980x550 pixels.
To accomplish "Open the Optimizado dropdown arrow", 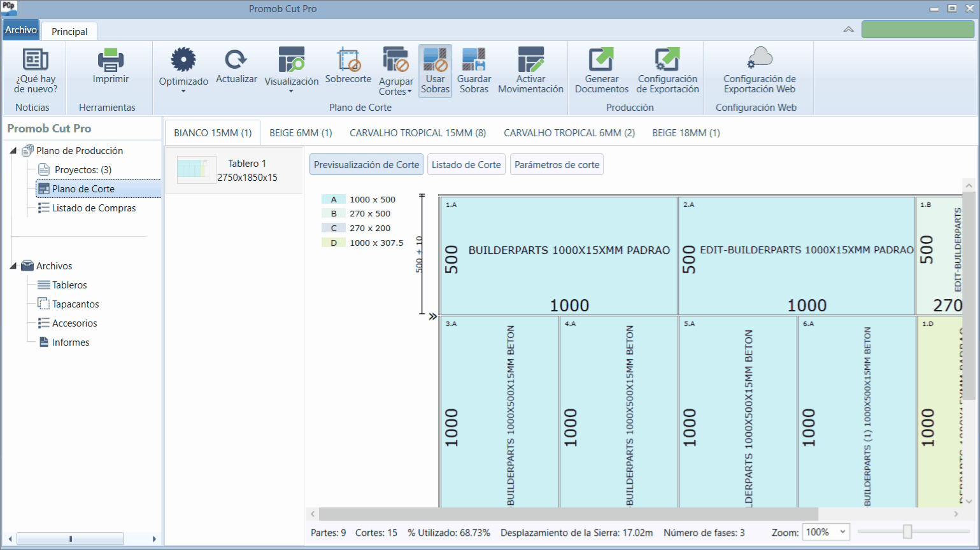I will 183,92.
